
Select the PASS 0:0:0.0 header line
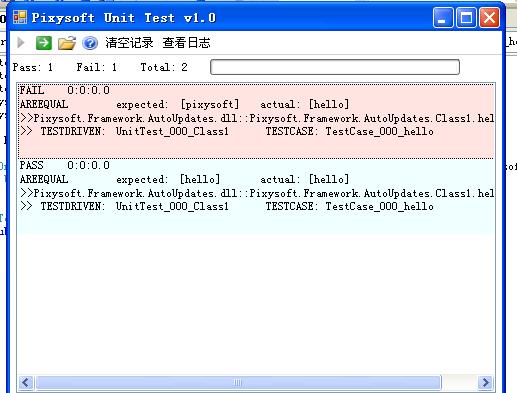point(64,165)
